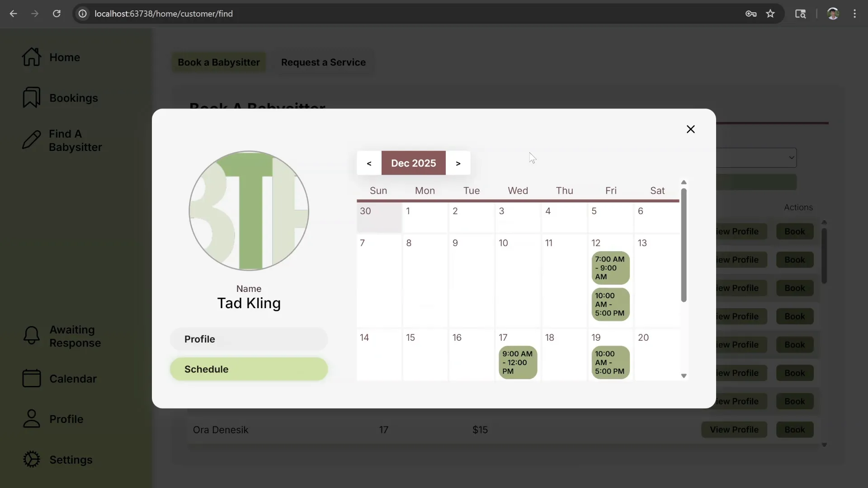Select 9:00 AM - 12:00 PM slot on Dec 17
868x488 pixels.
(x=518, y=362)
